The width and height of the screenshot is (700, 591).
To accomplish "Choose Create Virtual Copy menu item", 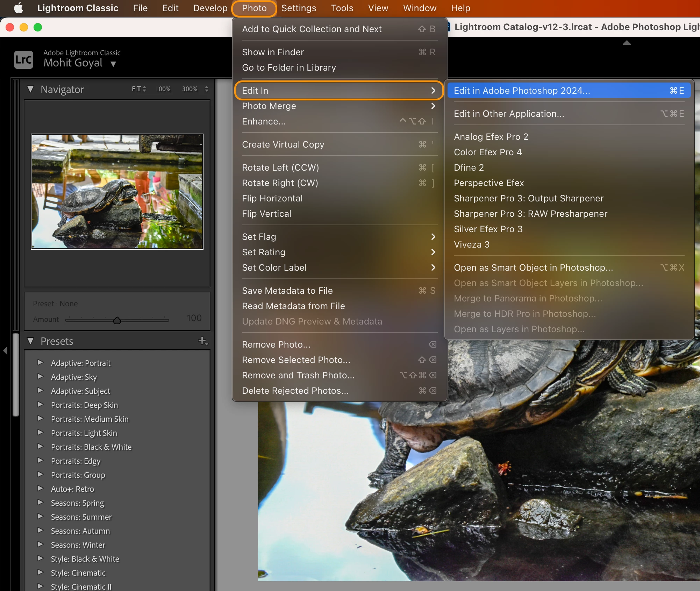I will (283, 144).
